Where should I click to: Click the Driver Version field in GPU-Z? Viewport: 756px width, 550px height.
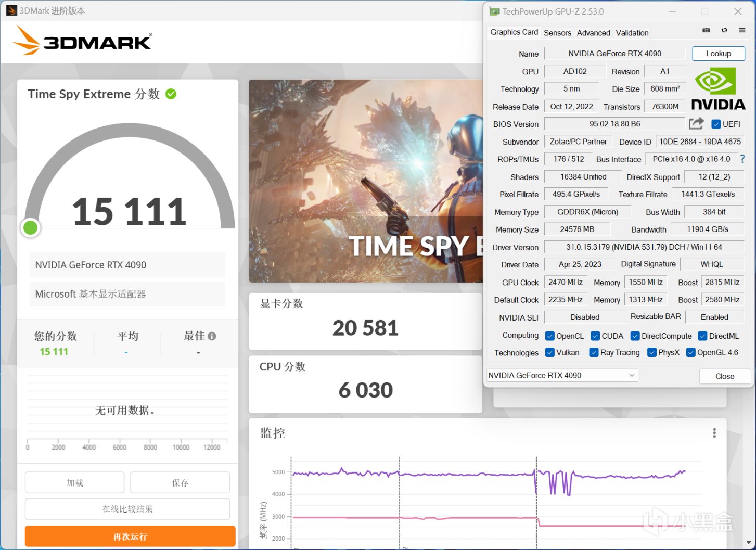click(644, 247)
